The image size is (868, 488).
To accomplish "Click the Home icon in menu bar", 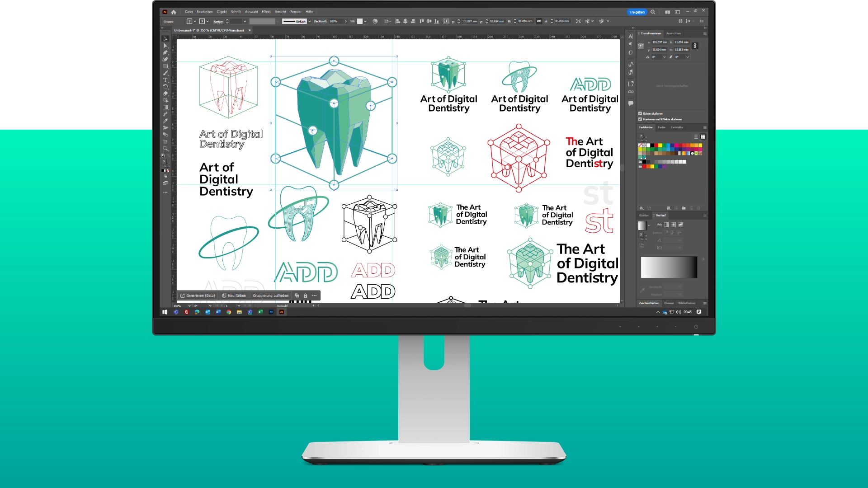I will (x=174, y=12).
